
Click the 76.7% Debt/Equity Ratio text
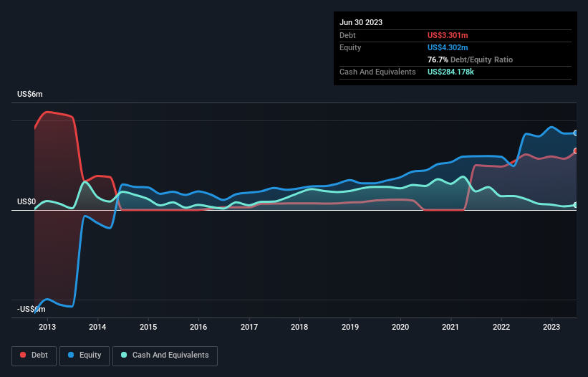pyautogui.click(x=470, y=59)
